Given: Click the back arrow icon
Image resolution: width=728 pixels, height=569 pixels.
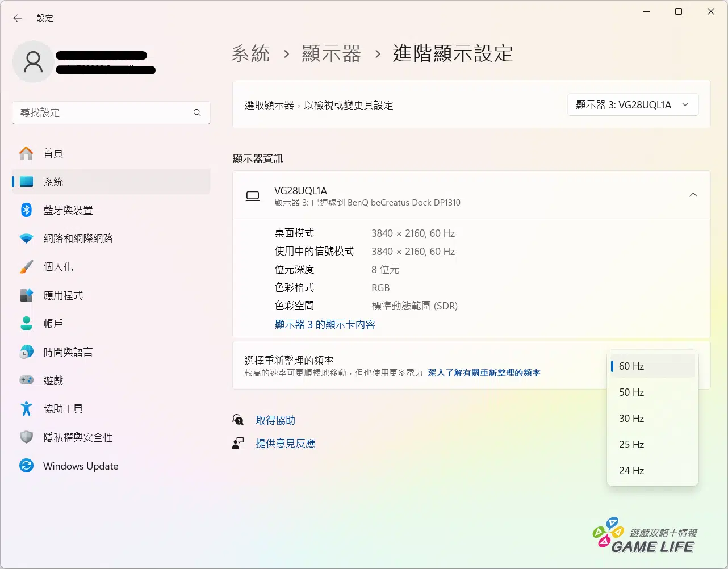Looking at the screenshot, I should coord(18,18).
